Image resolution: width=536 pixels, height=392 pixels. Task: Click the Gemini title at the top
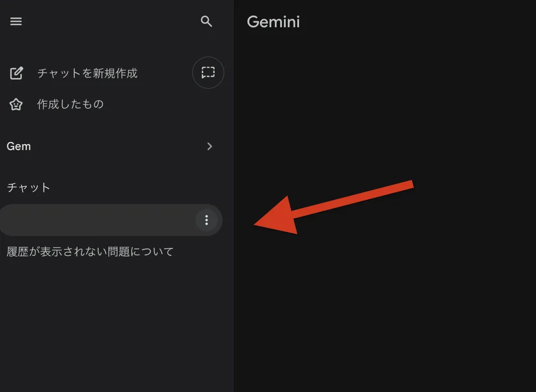273,22
